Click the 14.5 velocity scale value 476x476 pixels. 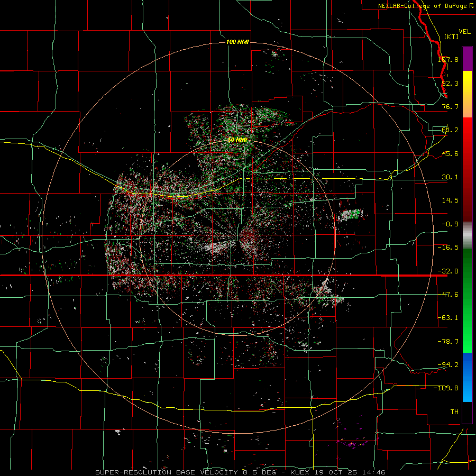[x=450, y=200]
